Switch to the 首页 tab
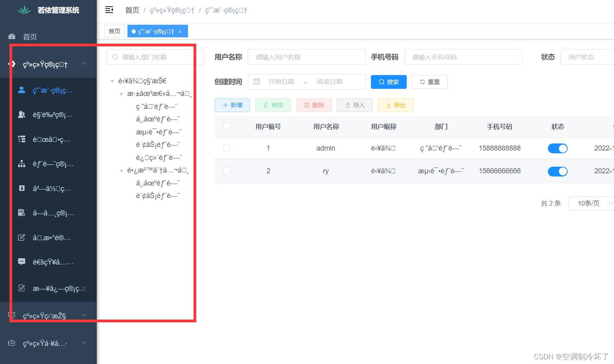Viewport: 614px width, 364px height. (114, 31)
